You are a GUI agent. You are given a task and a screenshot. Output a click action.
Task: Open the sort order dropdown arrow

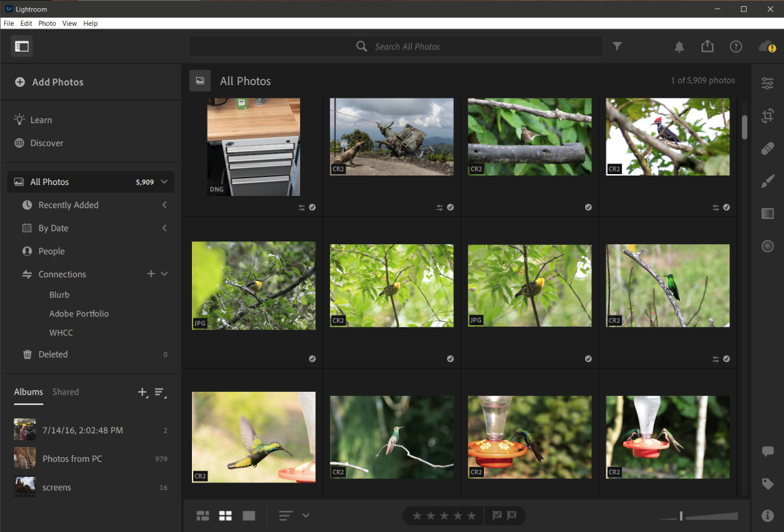tap(306, 516)
